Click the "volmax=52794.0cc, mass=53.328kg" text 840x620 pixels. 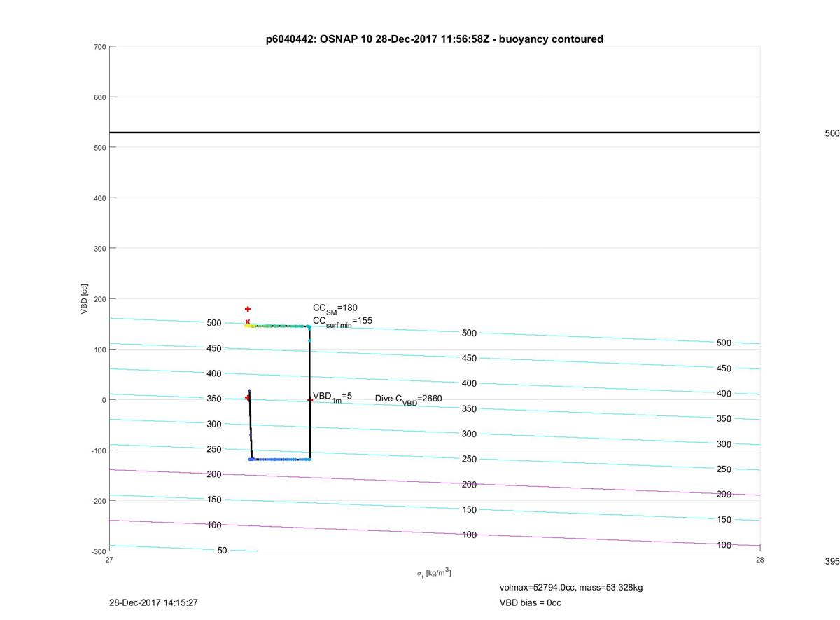click(x=571, y=587)
